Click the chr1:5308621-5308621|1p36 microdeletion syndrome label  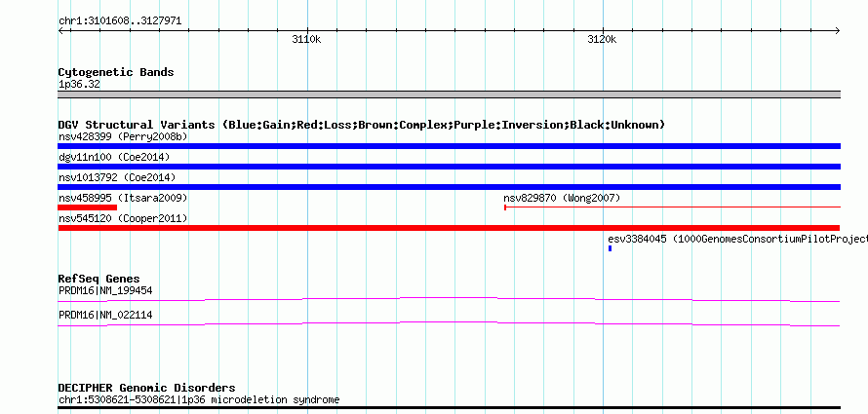pos(199,399)
